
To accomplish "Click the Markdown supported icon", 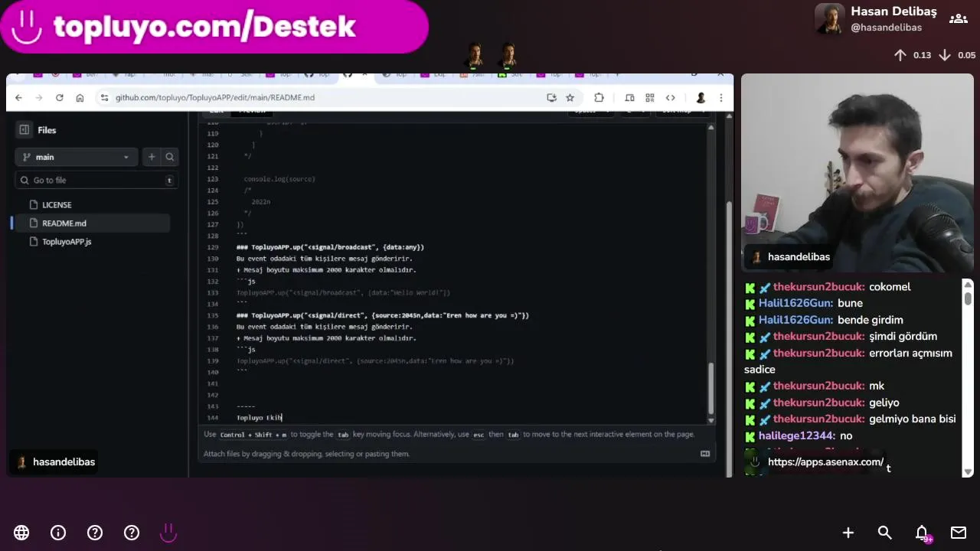I will [705, 454].
